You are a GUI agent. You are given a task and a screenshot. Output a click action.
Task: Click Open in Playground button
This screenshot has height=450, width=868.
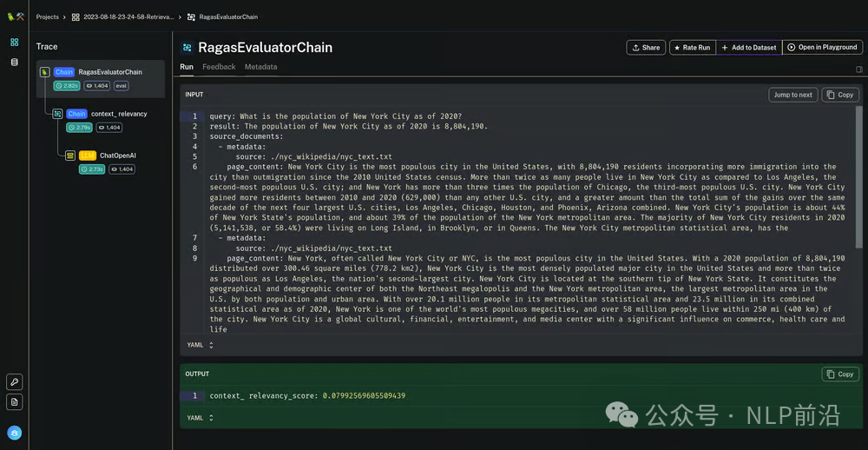821,48
